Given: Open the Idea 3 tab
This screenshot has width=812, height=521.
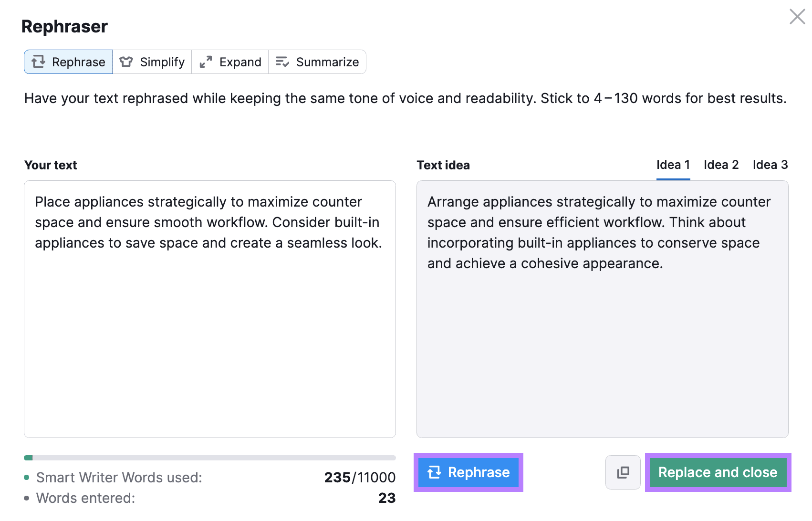Looking at the screenshot, I should click(x=770, y=165).
